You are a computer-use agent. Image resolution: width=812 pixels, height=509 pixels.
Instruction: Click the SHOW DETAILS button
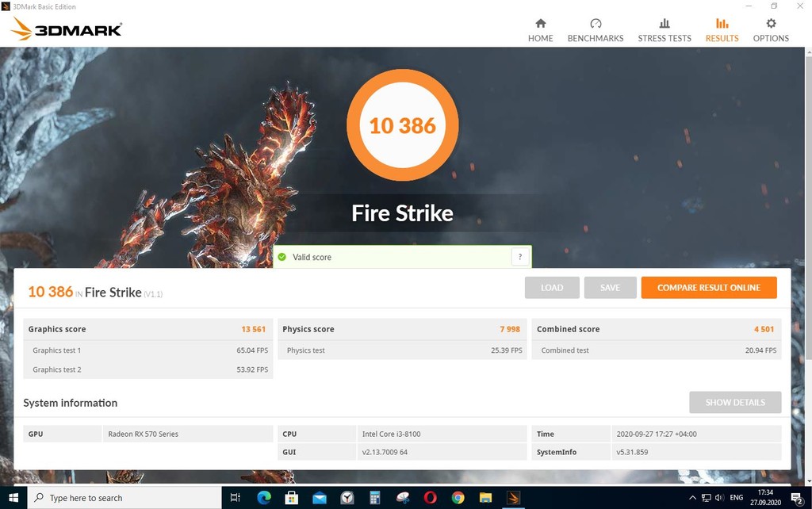click(x=735, y=402)
